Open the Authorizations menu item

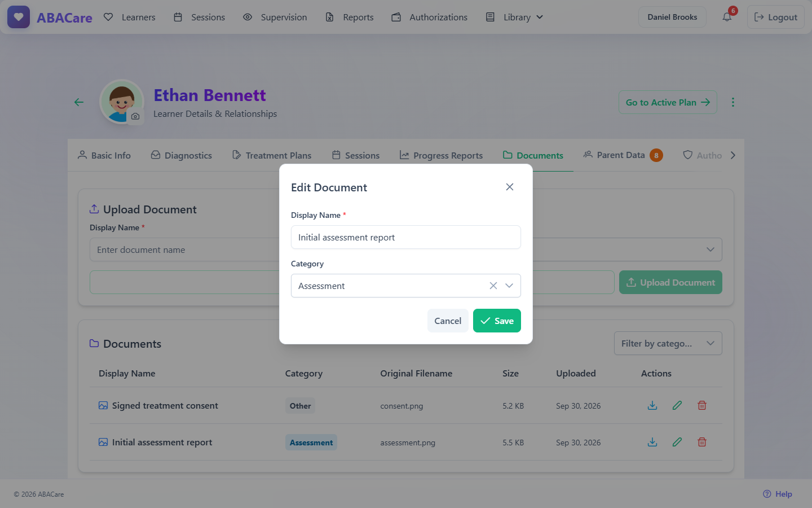pos(430,17)
